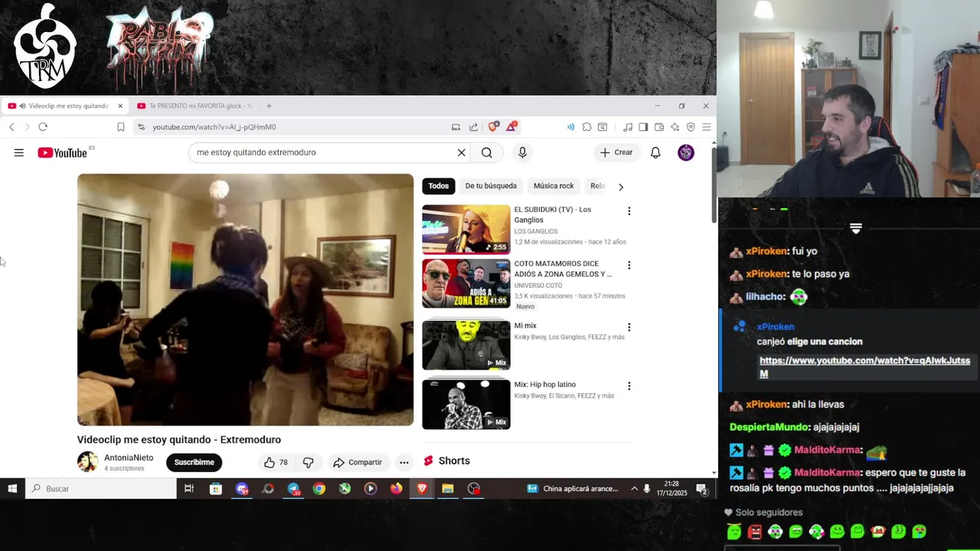
Task: Open the YouTube account avatar menu
Action: [x=686, y=152]
